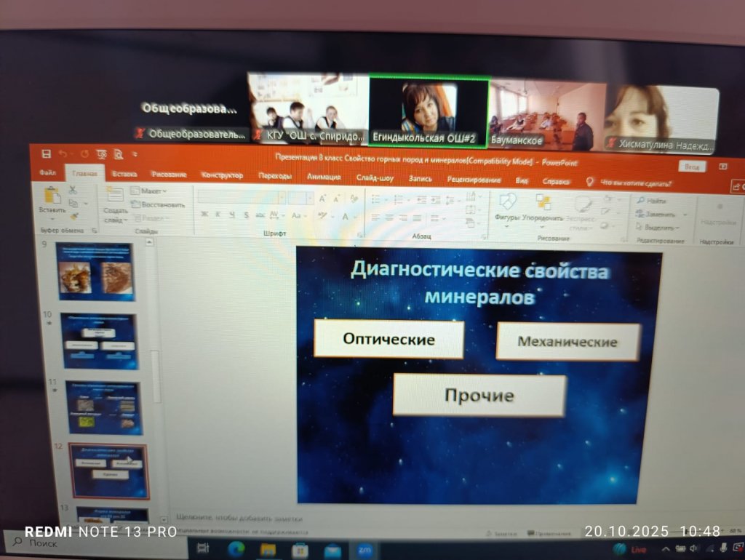Open Microsoft Edge from the taskbar
This screenshot has width=745, height=560.
tap(236, 548)
